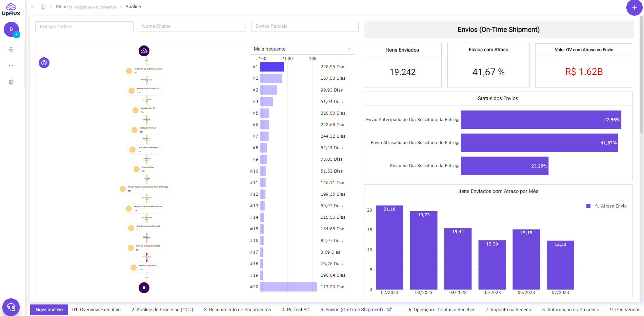Click the UpFlux logo icon
The height and width of the screenshot is (316, 644).
pos(11,9)
